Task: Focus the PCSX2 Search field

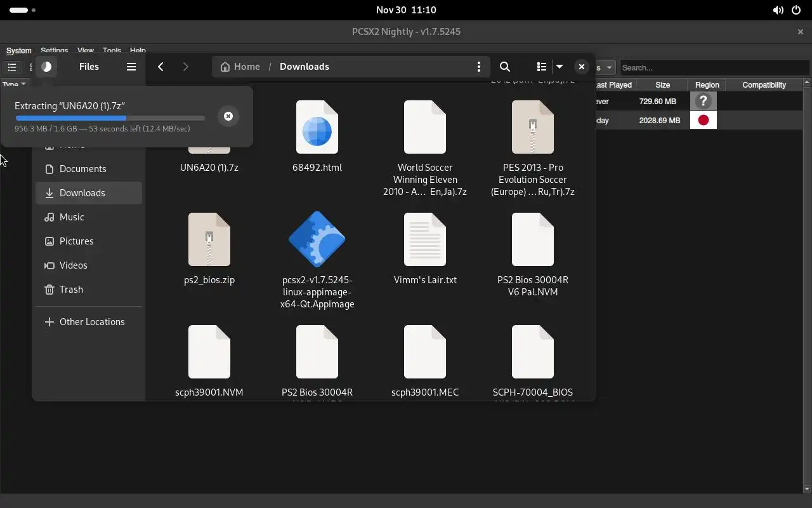Action: [x=714, y=67]
